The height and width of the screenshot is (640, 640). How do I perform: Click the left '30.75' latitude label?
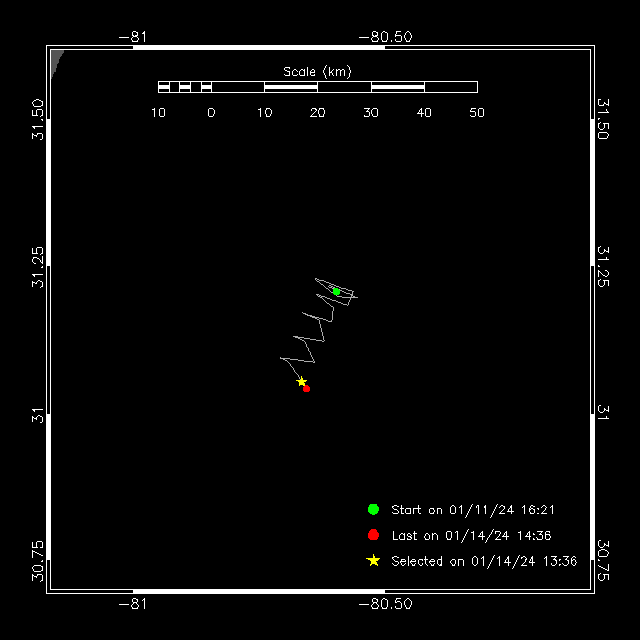point(38,561)
